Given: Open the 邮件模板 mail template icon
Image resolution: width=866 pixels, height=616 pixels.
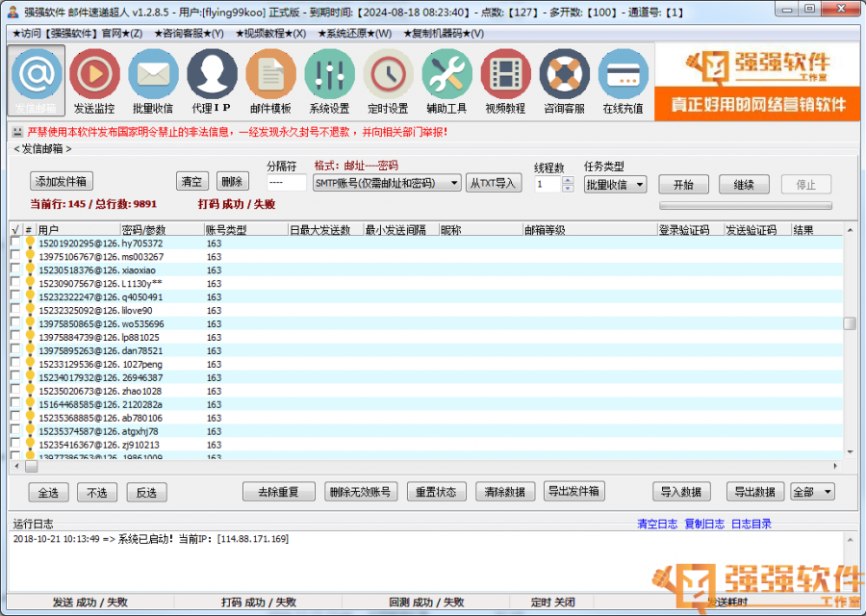Looking at the screenshot, I should point(270,75).
